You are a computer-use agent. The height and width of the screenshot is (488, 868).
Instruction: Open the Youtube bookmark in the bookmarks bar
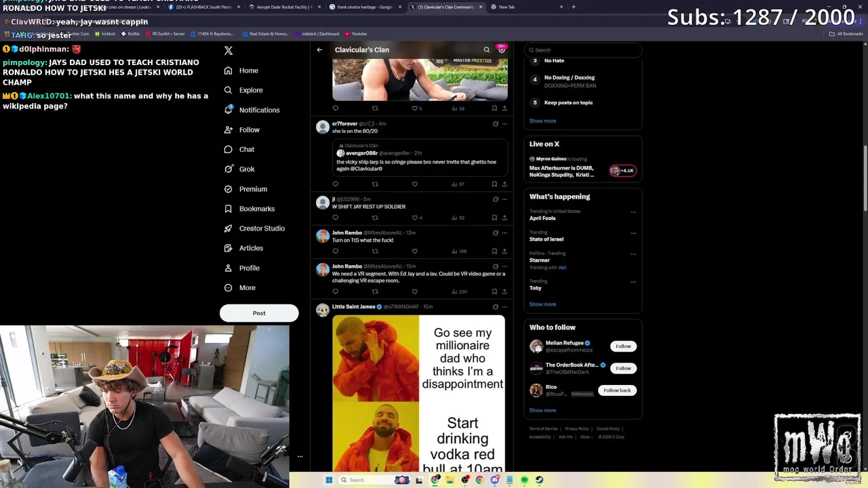pyautogui.click(x=356, y=33)
